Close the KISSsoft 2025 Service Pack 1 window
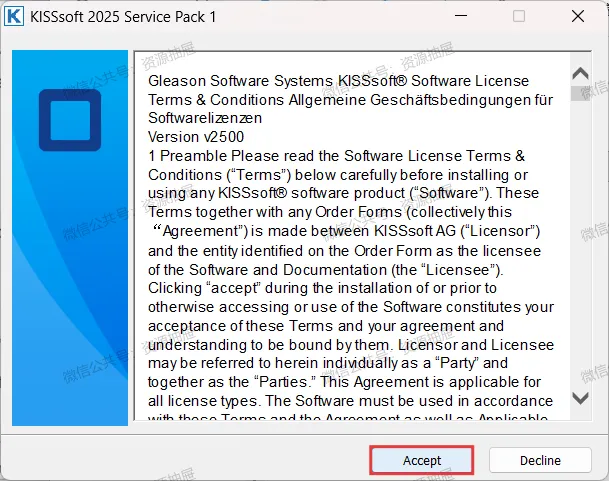 [x=578, y=16]
